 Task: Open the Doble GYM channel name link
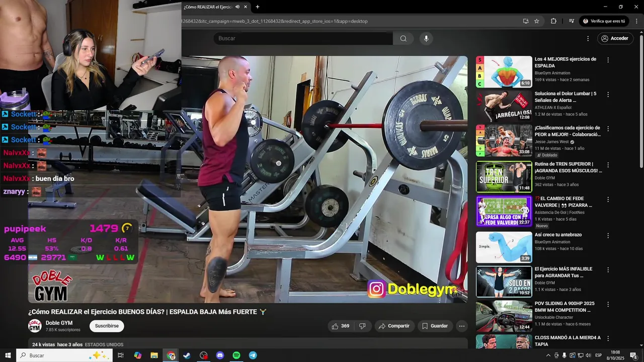pyautogui.click(x=59, y=323)
